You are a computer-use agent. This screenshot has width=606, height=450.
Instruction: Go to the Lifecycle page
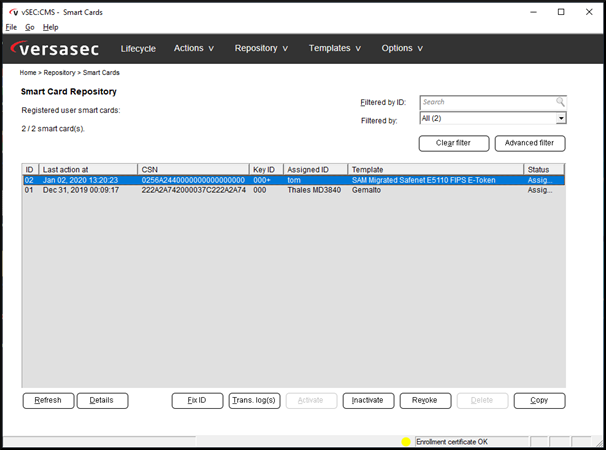point(138,49)
